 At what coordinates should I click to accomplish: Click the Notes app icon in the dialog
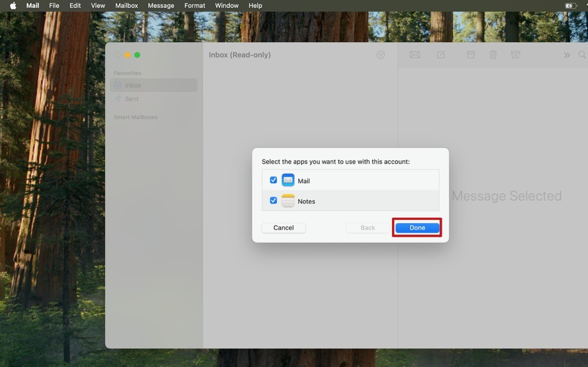click(x=288, y=201)
